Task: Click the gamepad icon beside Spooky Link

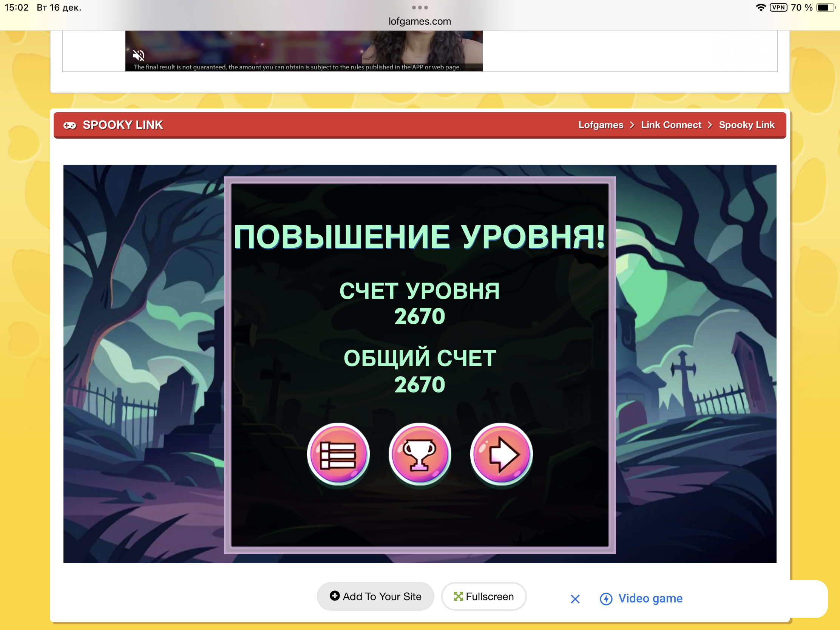Action: coord(69,125)
